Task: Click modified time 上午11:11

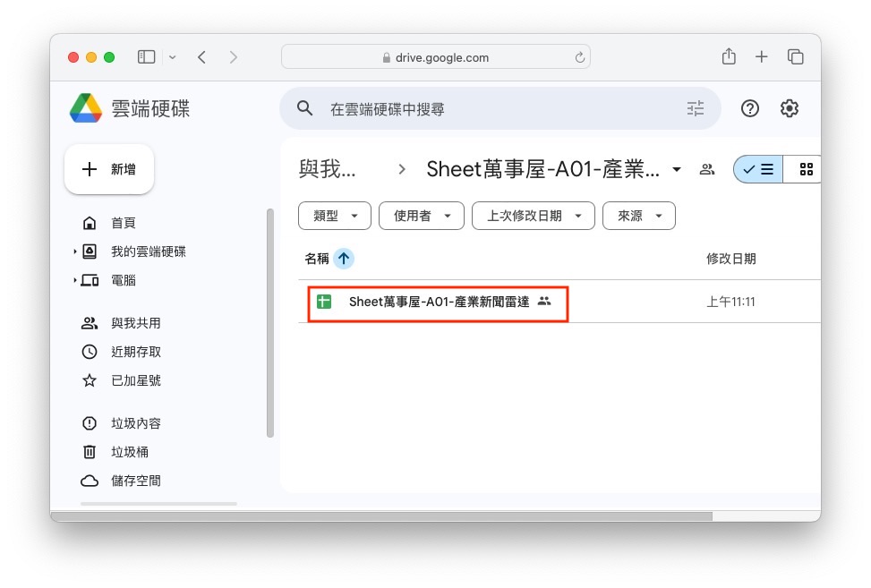Action: [730, 302]
